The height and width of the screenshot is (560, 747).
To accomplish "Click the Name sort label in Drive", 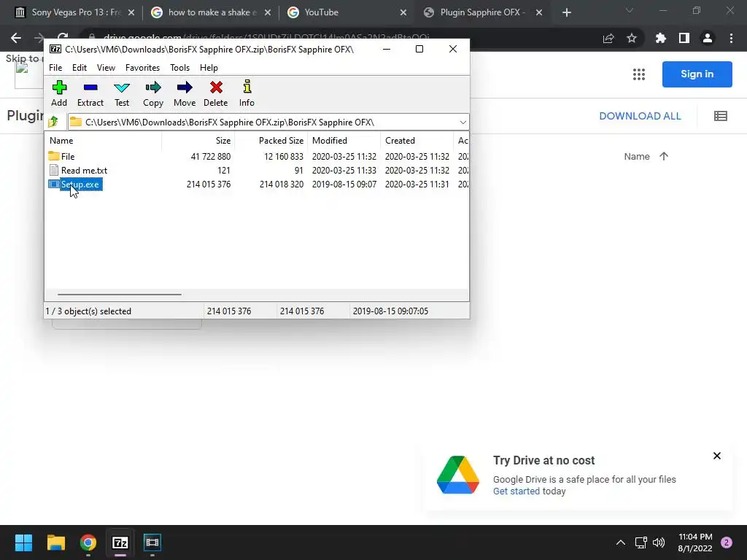I will (636, 156).
